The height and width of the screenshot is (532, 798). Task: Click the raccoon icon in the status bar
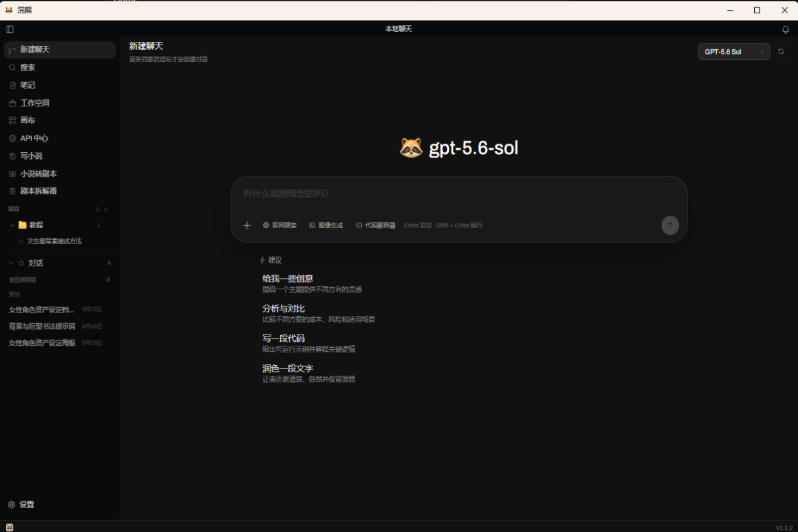pyautogui.click(x=9, y=527)
